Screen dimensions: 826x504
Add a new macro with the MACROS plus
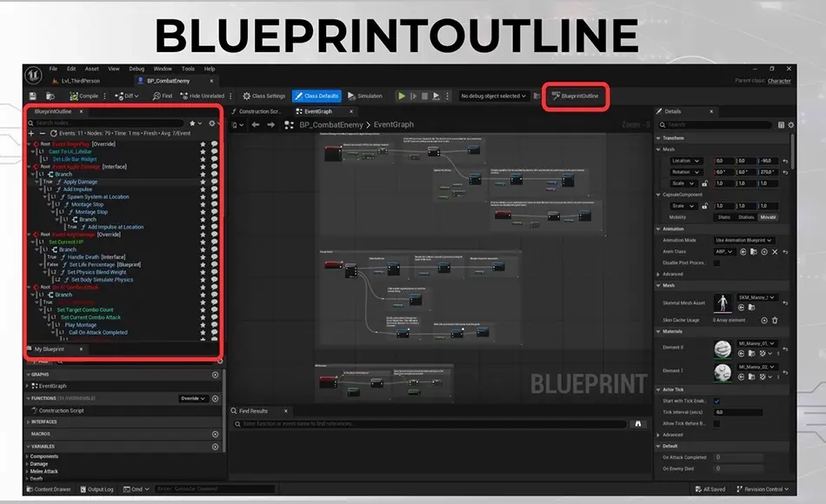point(215,434)
